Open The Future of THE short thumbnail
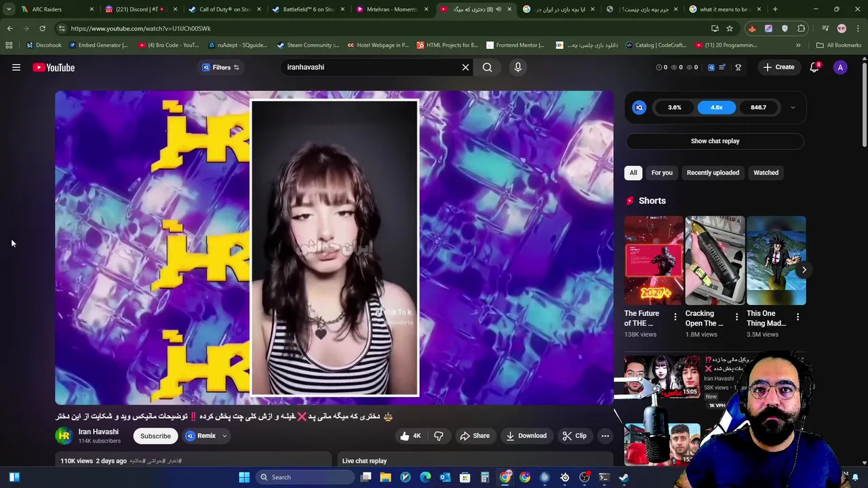The width and height of the screenshot is (868, 488). (x=654, y=260)
